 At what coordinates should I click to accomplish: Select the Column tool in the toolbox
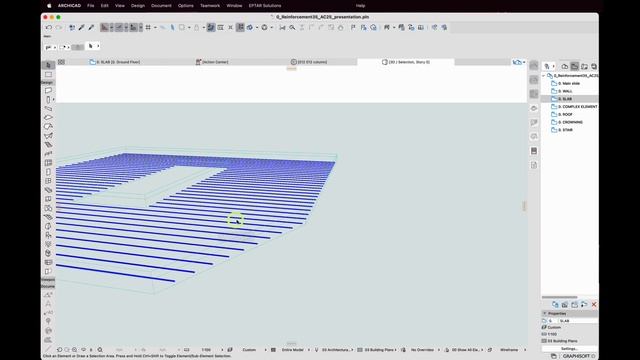[48, 100]
